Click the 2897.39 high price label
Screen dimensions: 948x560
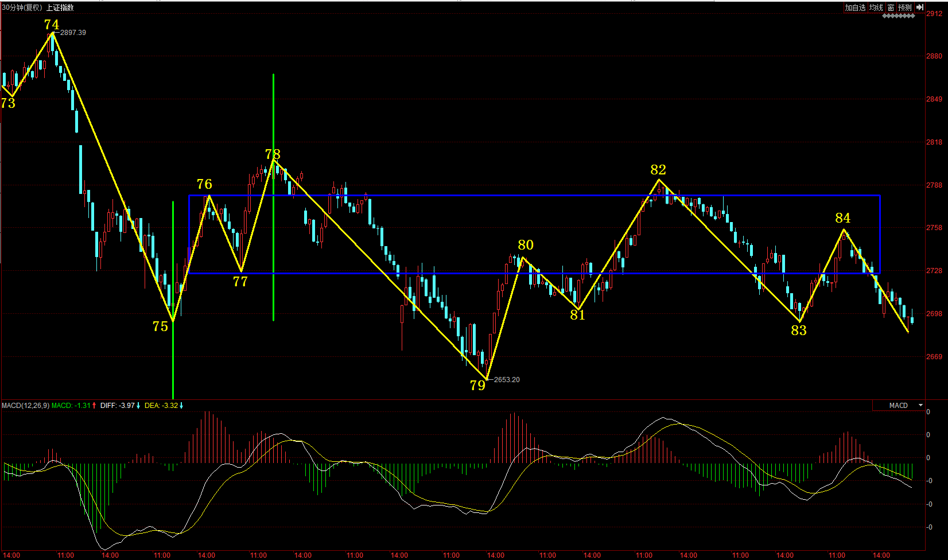tap(73, 33)
